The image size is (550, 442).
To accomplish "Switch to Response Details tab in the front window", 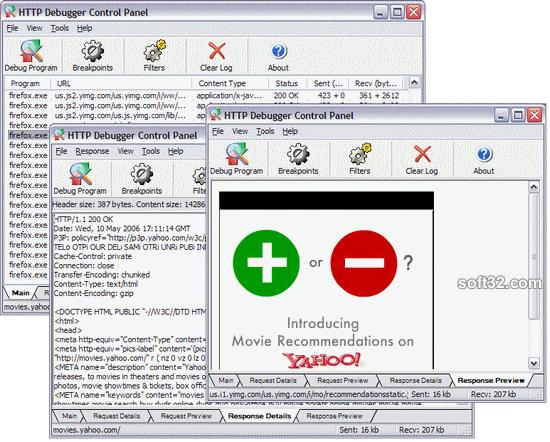I will point(415,381).
